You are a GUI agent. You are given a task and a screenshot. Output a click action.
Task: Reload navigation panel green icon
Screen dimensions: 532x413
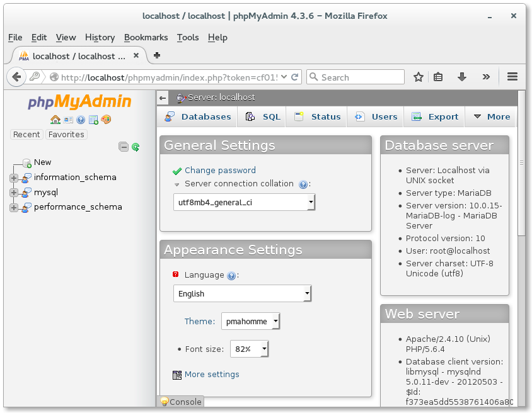pyautogui.click(x=136, y=147)
